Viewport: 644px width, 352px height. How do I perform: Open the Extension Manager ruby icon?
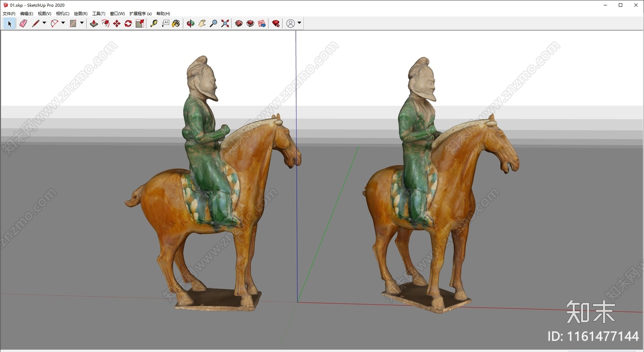pos(276,24)
